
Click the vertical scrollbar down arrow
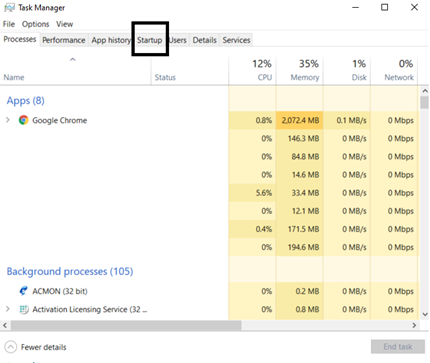425,314
